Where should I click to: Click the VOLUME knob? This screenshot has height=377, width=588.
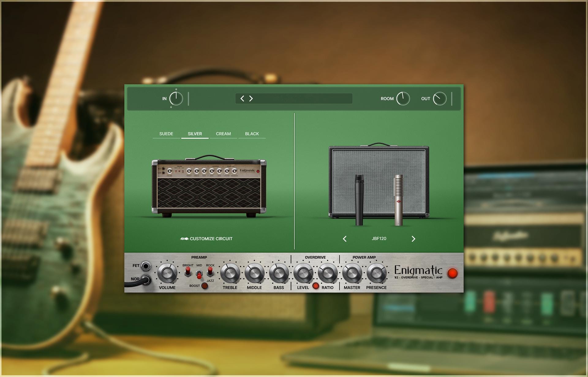167,273
